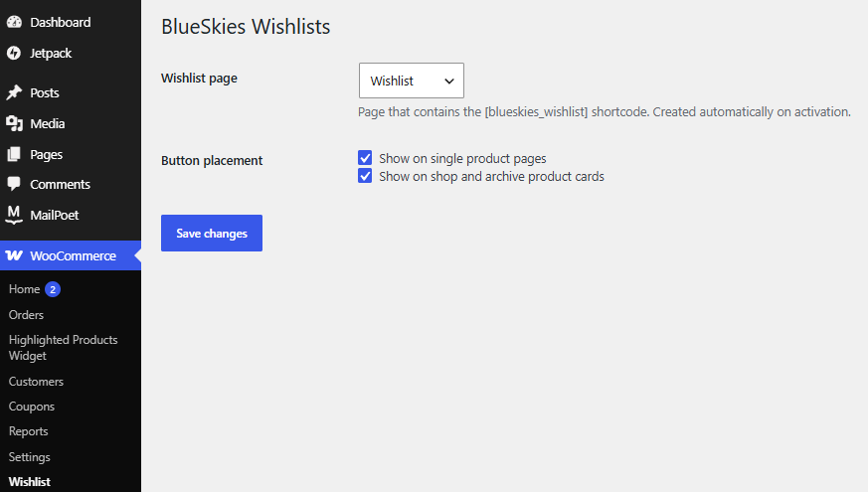Open WooCommerce Customers page
Screen dimensions: 868x492
tap(36, 382)
